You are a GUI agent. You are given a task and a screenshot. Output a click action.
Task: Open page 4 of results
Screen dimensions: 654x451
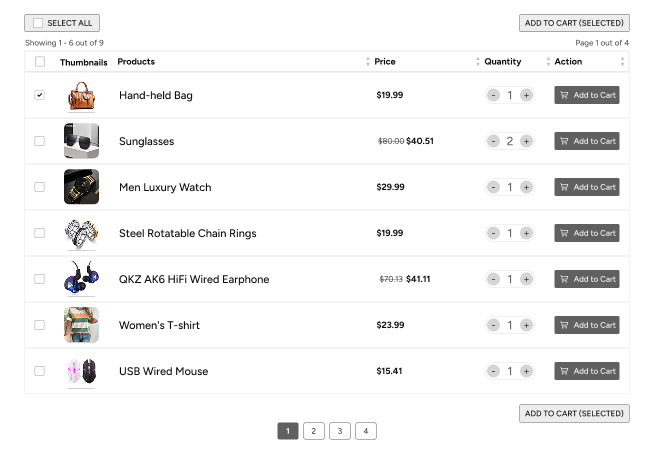point(366,431)
